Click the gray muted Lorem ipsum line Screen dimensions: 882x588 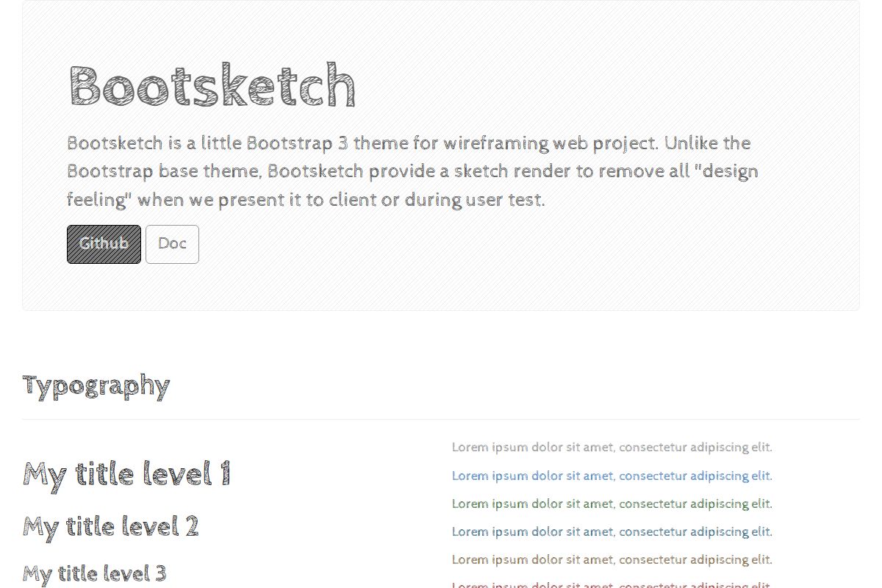point(612,447)
